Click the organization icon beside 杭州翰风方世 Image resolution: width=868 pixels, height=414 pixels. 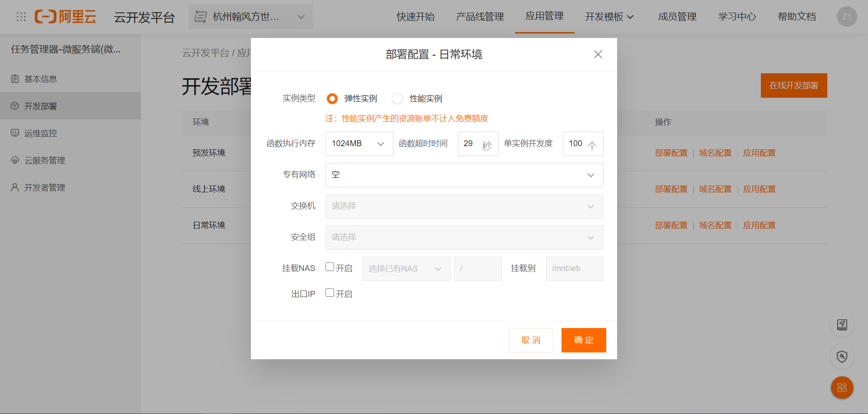(200, 17)
